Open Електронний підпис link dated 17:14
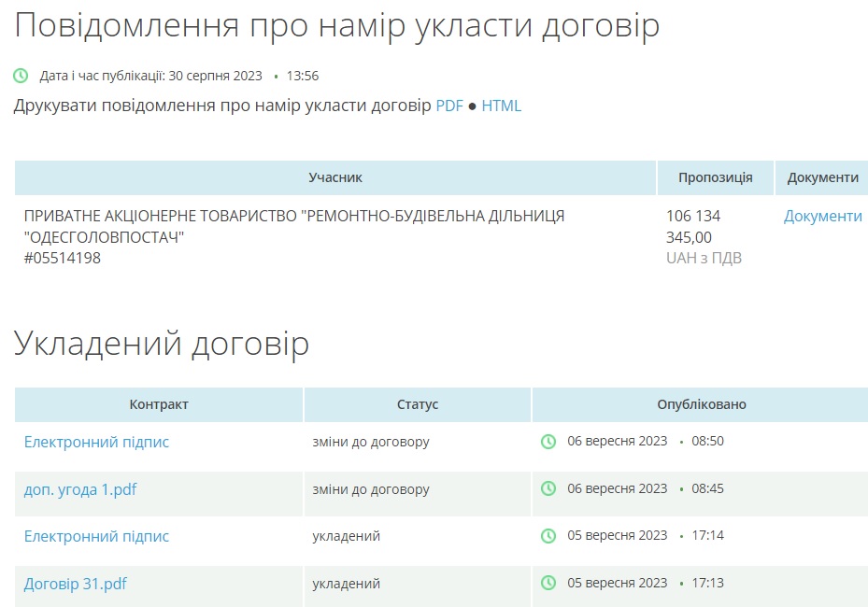 pyautogui.click(x=96, y=536)
